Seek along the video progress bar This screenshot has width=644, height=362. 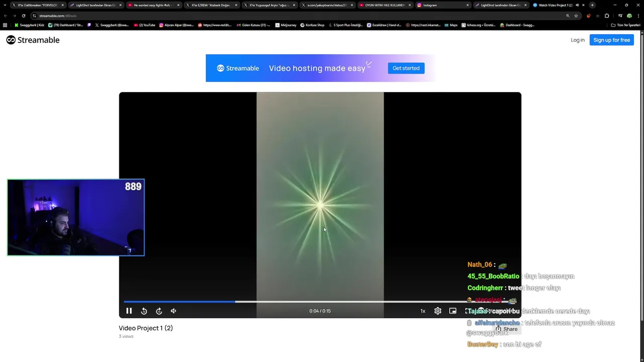click(320, 302)
